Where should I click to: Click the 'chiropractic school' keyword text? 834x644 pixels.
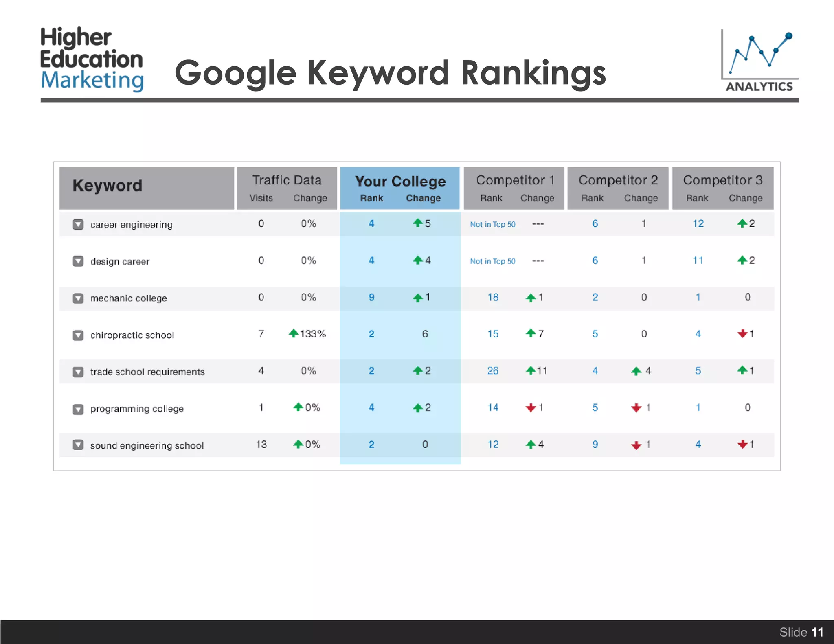pyautogui.click(x=132, y=335)
